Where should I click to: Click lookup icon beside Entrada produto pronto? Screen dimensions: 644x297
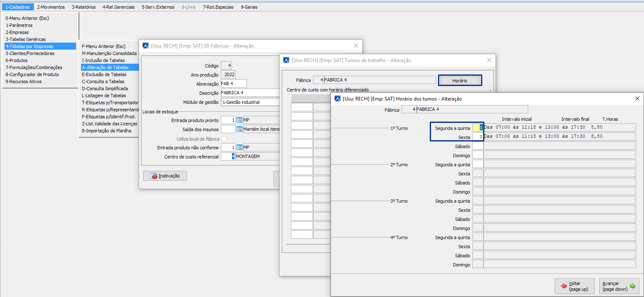[239, 120]
